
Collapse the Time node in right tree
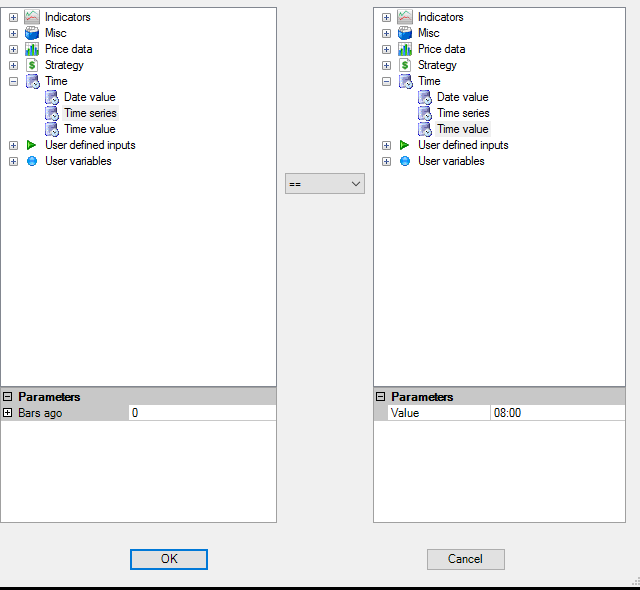[387, 82]
